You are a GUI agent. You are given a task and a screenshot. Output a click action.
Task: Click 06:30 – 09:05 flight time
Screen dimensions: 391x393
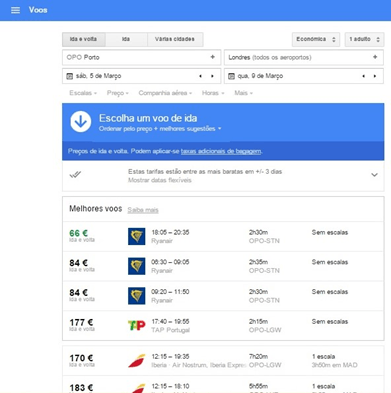[170, 262]
